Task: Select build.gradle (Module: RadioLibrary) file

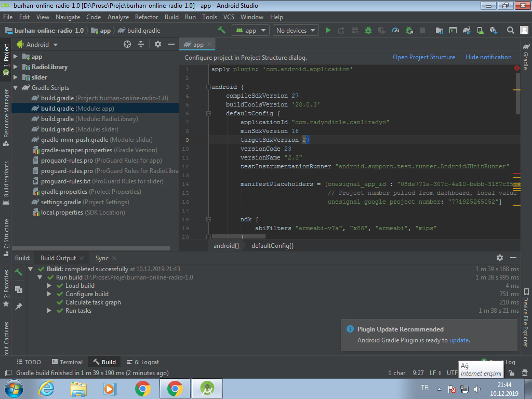Action: click(89, 119)
